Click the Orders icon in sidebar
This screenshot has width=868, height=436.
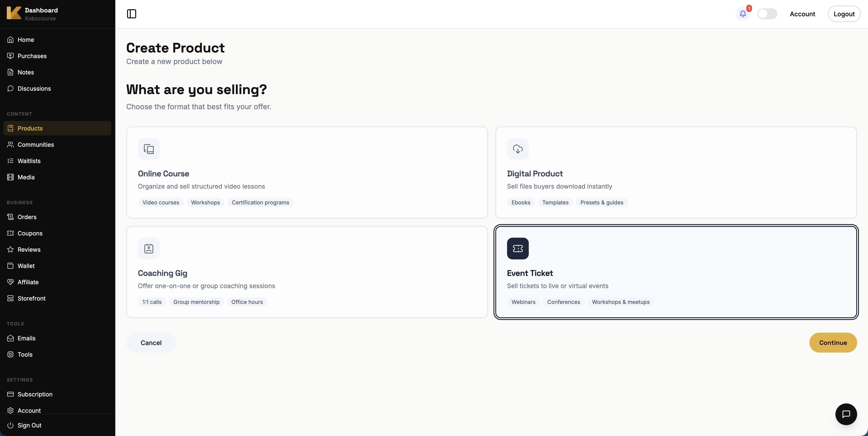pyautogui.click(x=10, y=217)
